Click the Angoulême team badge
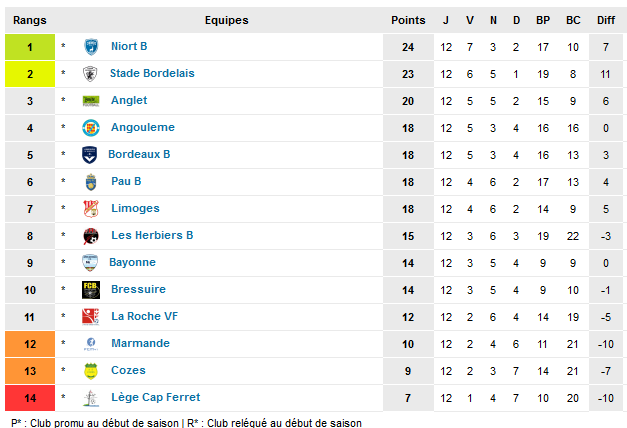Image resolution: width=627 pixels, height=428 pixels. point(91,128)
